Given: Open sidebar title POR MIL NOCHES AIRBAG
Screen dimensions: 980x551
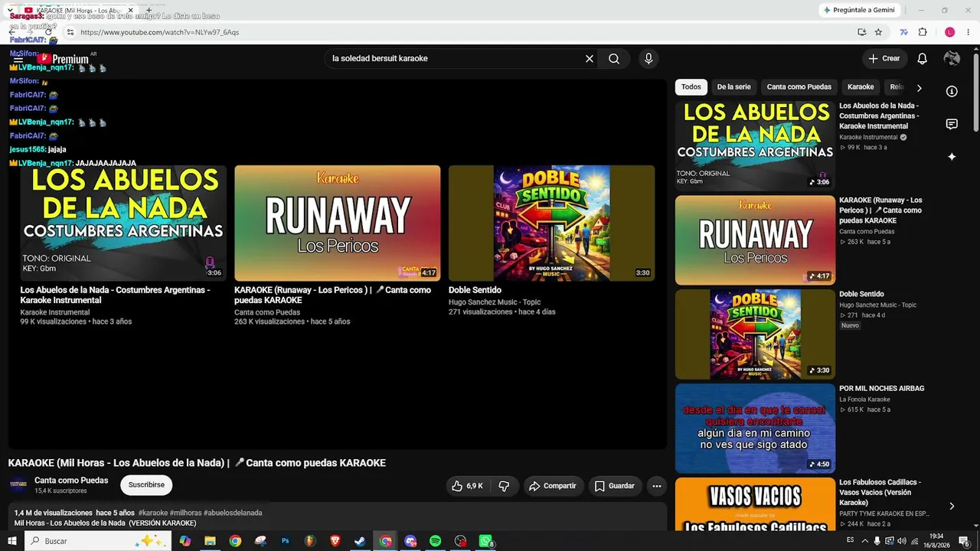Looking at the screenshot, I should pos(882,389).
